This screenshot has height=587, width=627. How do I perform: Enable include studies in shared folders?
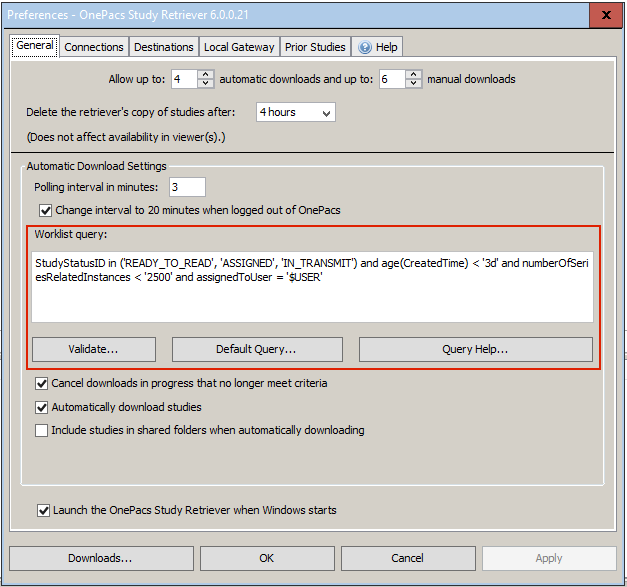[42, 431]
